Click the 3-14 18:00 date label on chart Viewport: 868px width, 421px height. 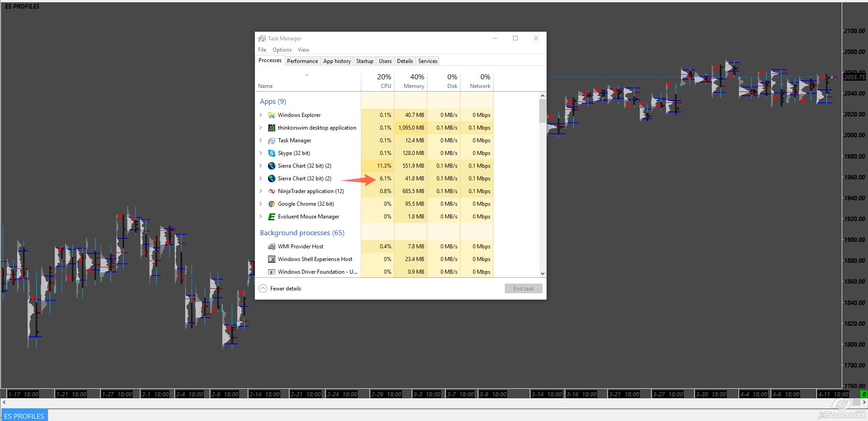547,394
